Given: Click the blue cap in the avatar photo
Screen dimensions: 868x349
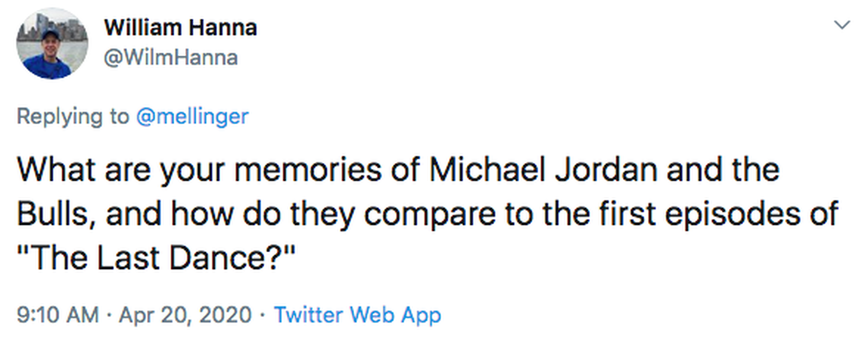Looking at the screenshot, I should point(51,35).
